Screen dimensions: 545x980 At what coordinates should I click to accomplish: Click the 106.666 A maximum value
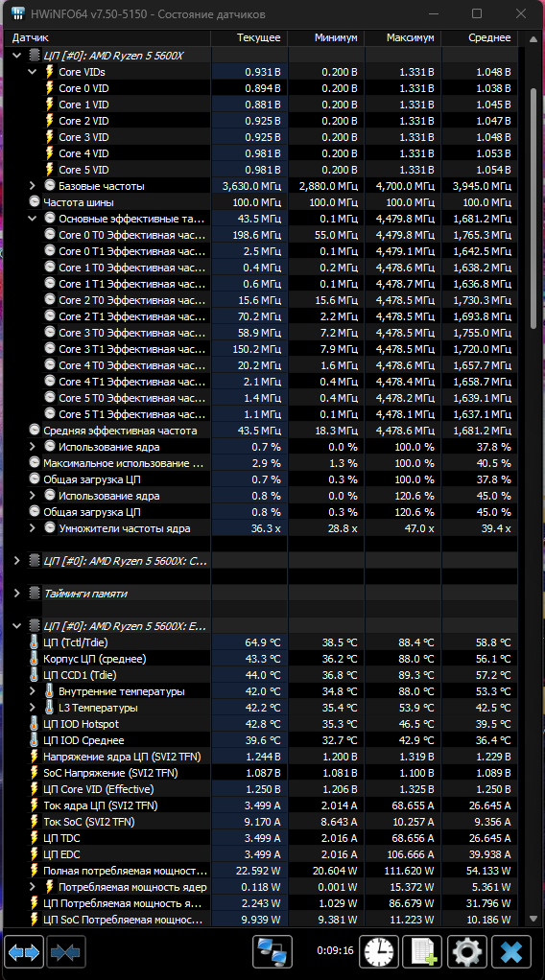[x=410, y=853]
